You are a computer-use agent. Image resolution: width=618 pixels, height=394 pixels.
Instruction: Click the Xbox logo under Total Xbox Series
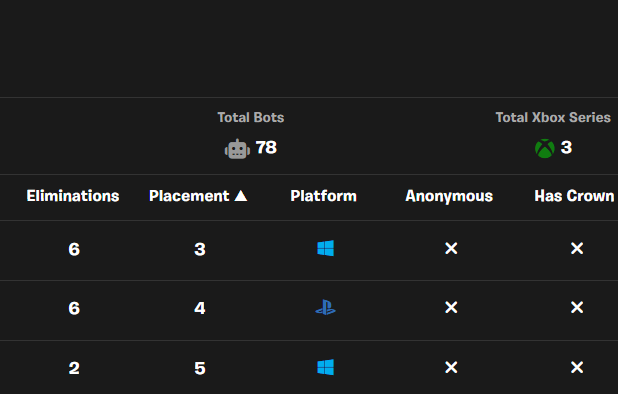(x=545, y=149)
